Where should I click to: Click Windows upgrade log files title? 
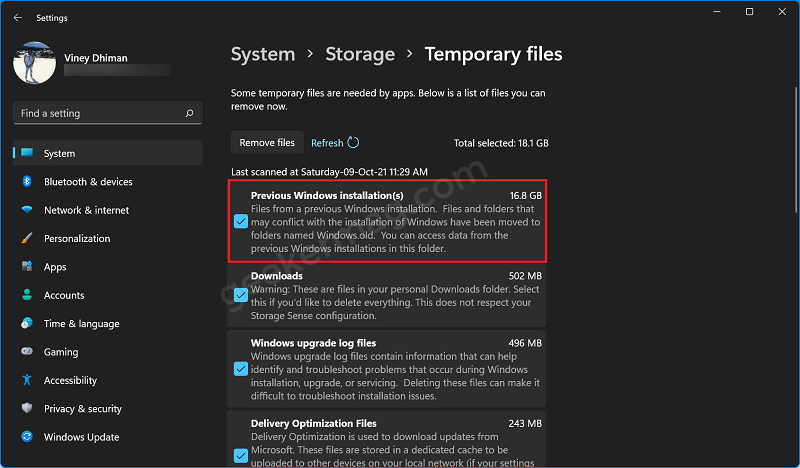[313, 343]
